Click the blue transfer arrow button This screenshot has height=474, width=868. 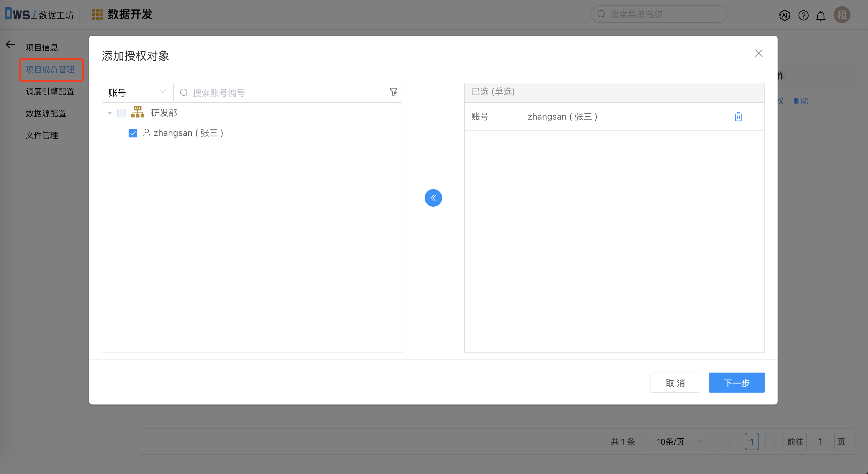pyautogui.click(x=433, y=198)
